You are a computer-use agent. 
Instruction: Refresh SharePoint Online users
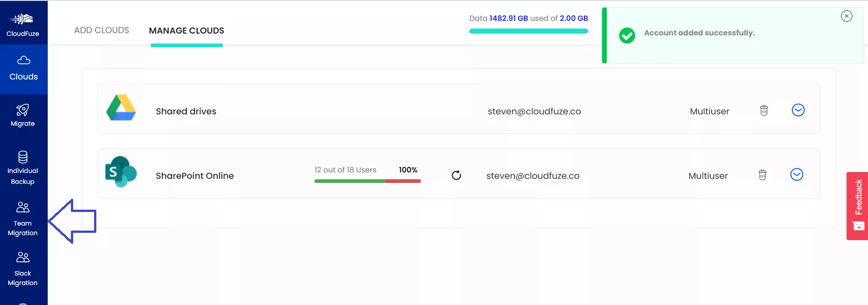pyautogui.click(x=456, y=175)
